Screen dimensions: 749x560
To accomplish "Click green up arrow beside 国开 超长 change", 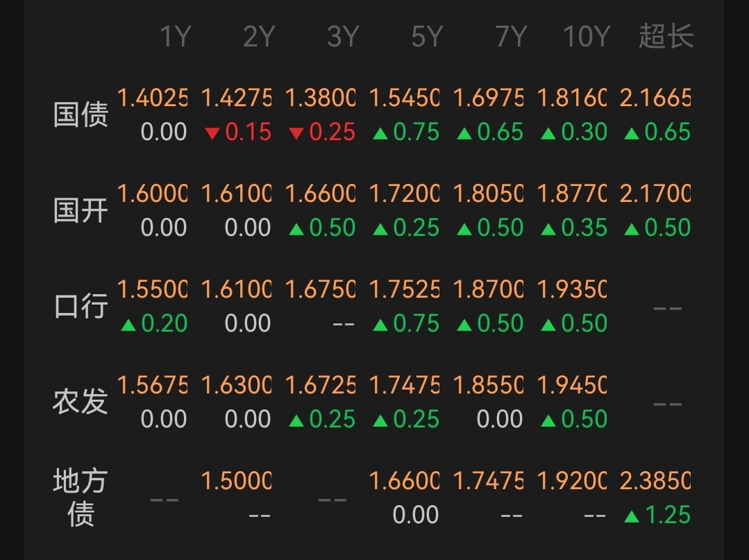I will pos(632,229).
